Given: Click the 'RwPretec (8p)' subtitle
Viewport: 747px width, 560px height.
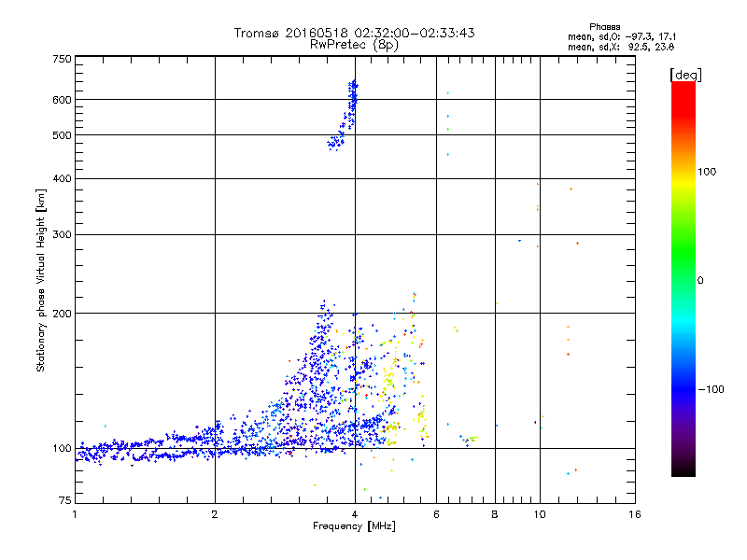Looking at the screenshot, I should 354,45.
